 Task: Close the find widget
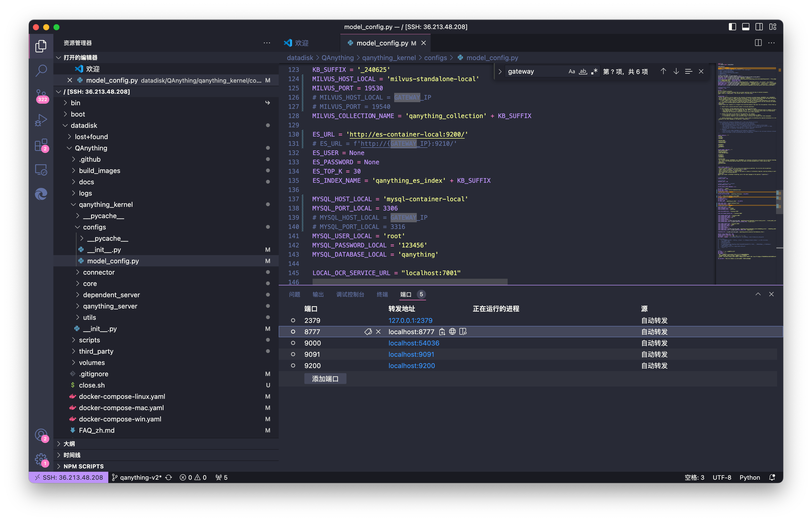701,71
